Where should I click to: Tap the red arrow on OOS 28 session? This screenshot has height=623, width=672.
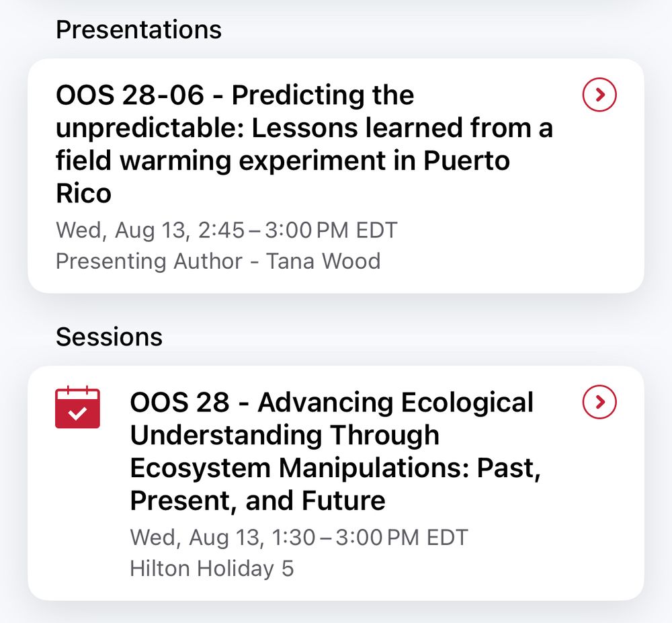click(599, 402)
